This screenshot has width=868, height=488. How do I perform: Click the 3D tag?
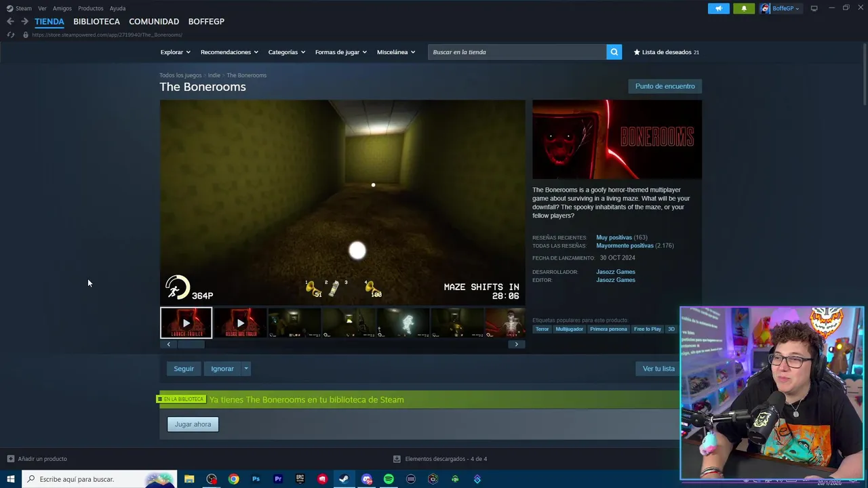[671, 329]
